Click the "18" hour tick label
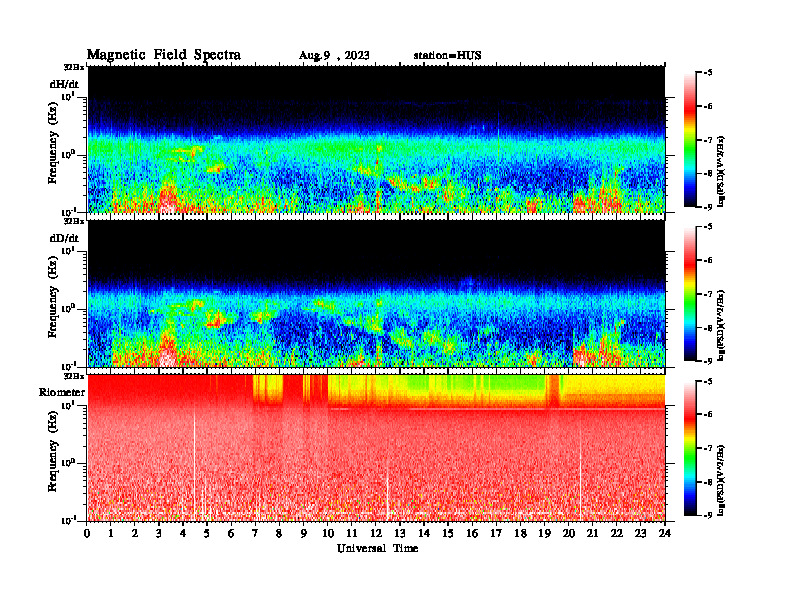 coord(520,533)
